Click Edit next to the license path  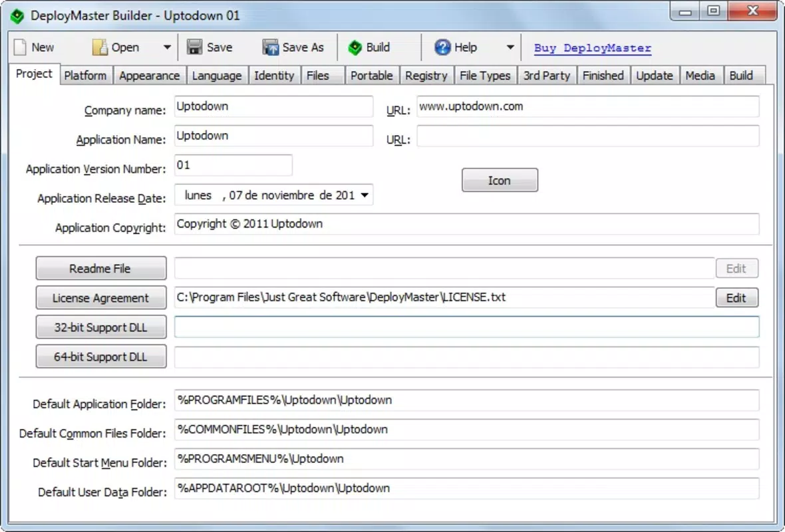736,298
